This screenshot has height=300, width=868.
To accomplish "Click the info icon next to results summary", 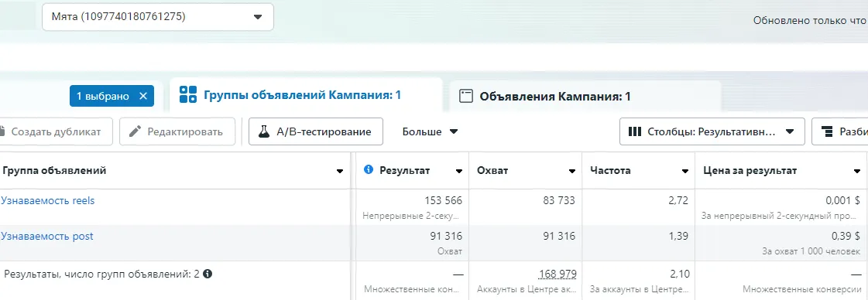I will click(x=208, y=274).
